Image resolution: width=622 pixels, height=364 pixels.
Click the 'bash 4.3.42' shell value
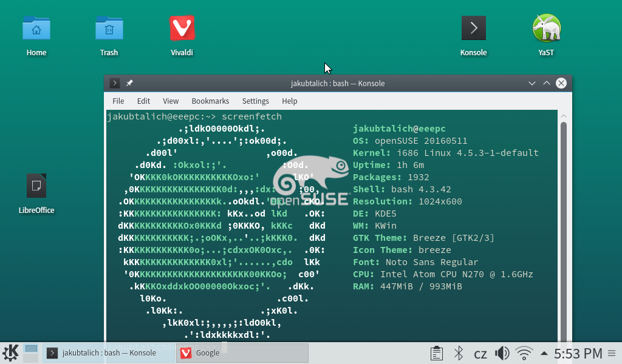click(421, 189)
